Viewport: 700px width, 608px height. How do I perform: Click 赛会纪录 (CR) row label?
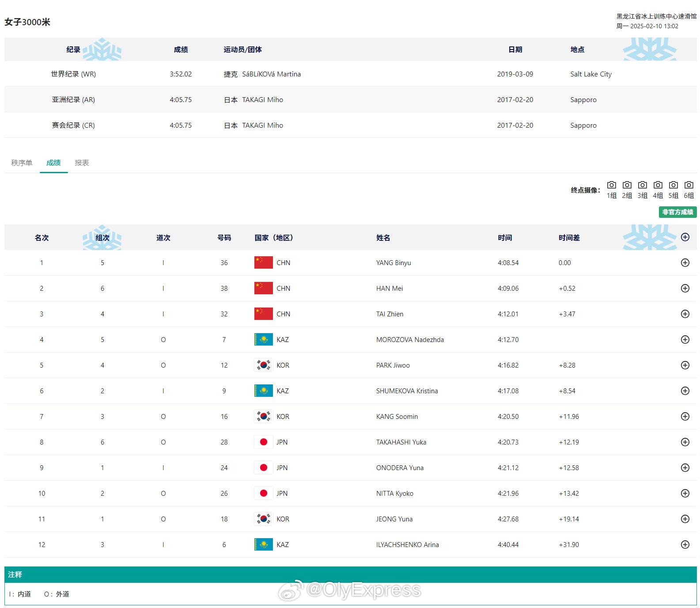[x=73, y=125]
